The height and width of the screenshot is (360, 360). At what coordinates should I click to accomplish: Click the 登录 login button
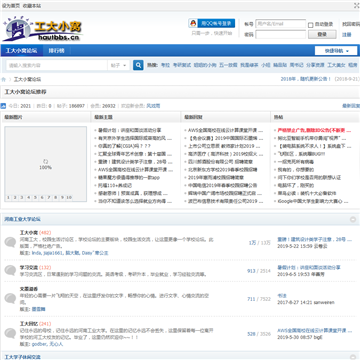(x=322, y=34)
